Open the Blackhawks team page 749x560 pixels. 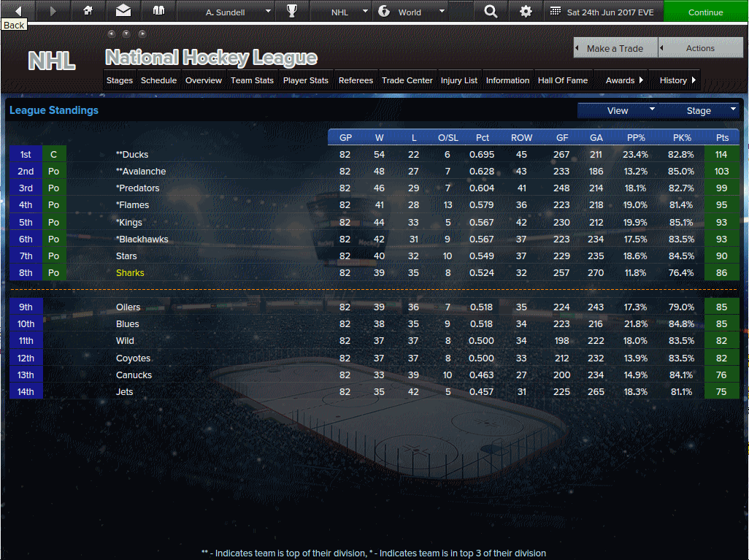tap(142, 239)
